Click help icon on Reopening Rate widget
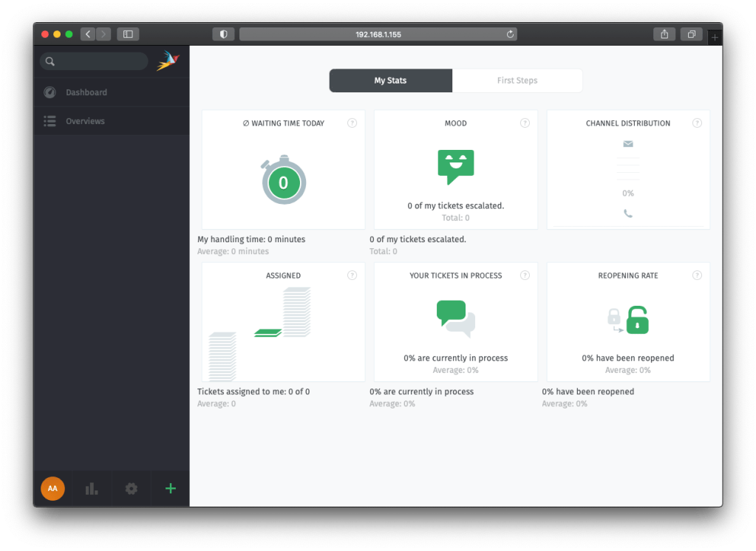Image resolution: width=756 pixels, height=551 pixels. pos(697,275)
